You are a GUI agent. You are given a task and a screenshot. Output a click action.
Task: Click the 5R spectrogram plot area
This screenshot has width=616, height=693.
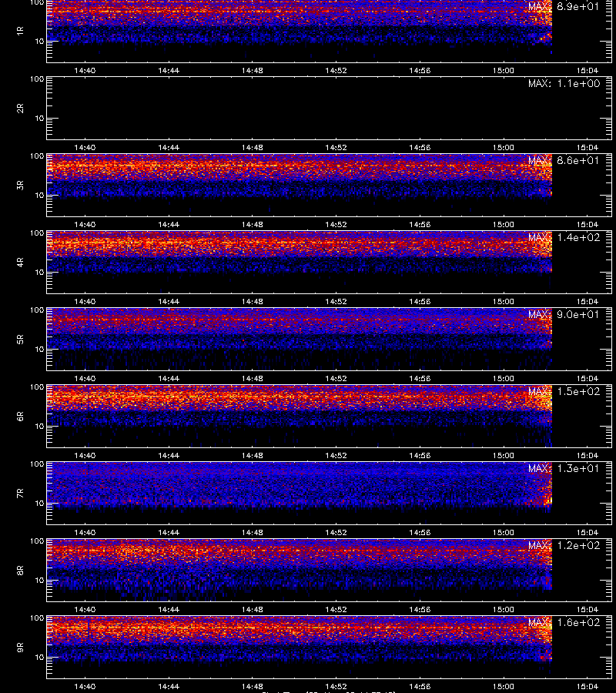pyautogui.click(x=329, y=340)
